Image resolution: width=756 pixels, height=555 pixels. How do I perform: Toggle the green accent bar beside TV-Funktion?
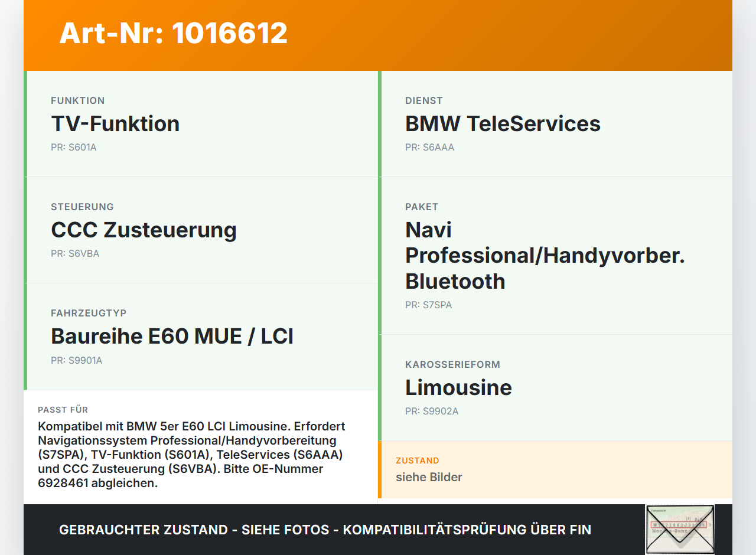(x=25, y=123)
